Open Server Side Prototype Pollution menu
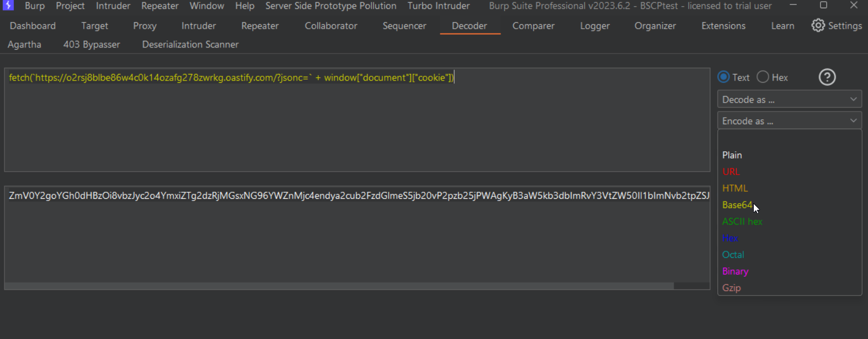Image resolution: width=868 pixels, height=339 pixels. [331, 6]
